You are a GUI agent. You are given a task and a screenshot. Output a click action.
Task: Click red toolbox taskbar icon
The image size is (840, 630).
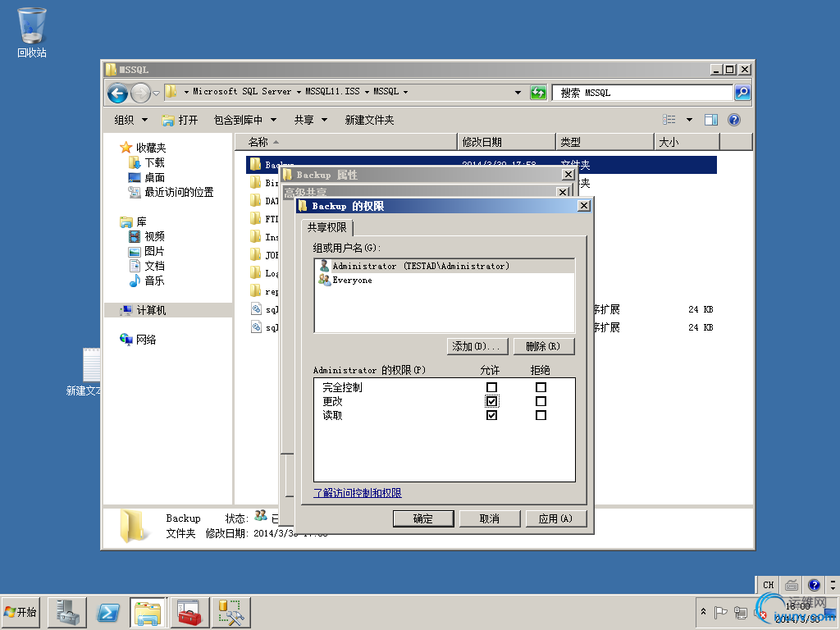click(189, 613)
